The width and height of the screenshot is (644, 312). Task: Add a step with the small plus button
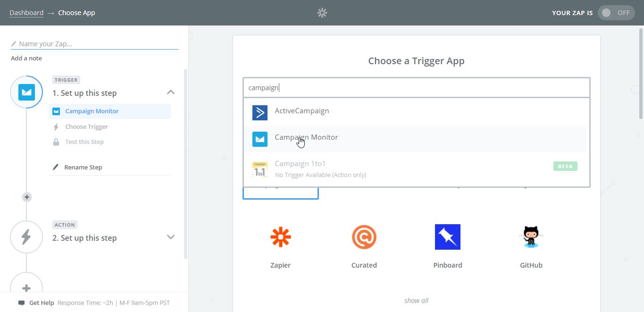coord(27,197)
